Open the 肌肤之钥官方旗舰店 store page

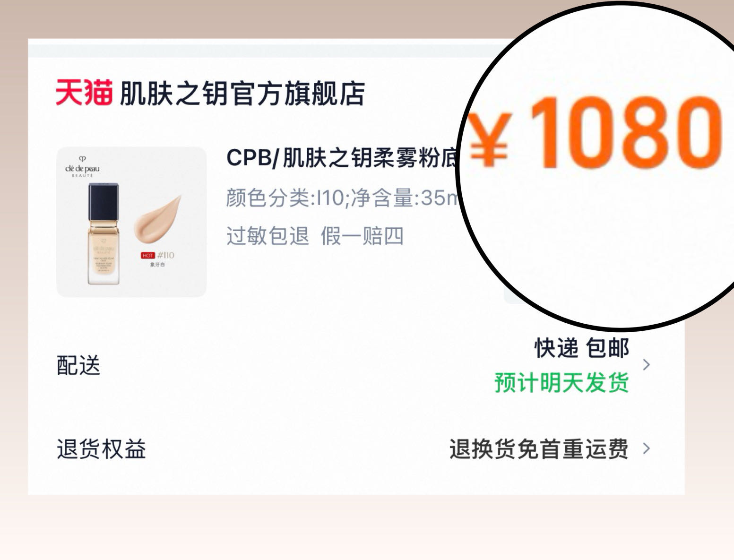click(242, 94)
